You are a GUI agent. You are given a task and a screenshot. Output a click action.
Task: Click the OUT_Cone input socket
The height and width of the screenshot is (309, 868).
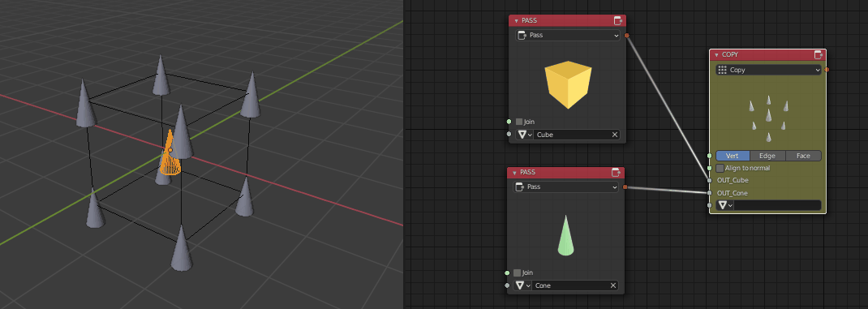tap(710, 193)
